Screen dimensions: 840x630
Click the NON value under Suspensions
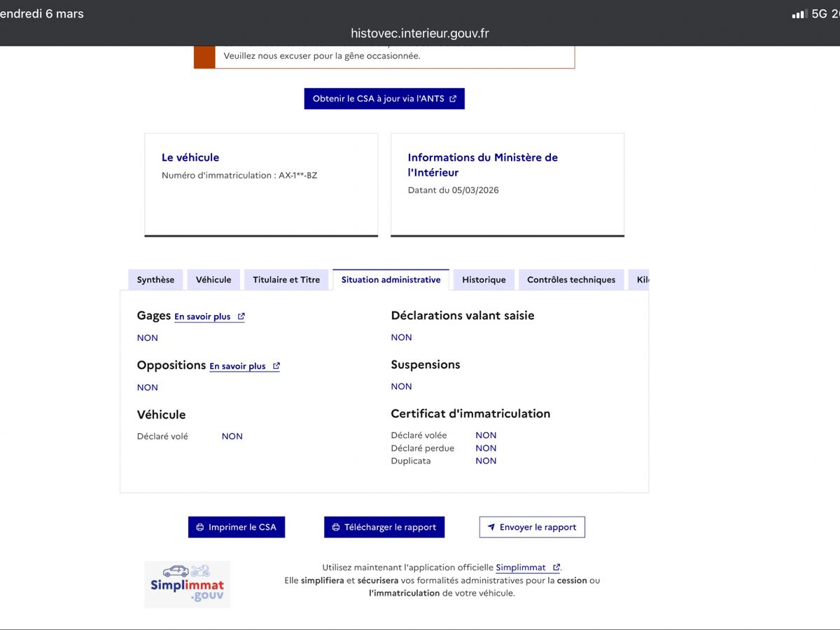(402, 386)
